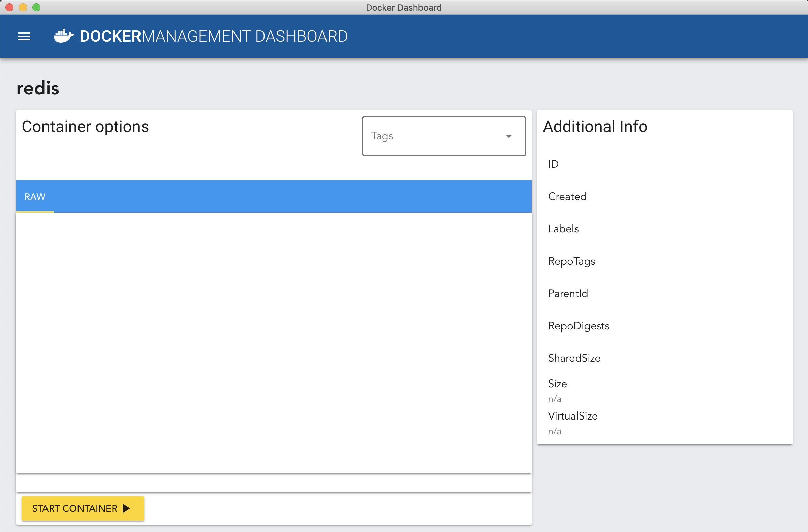Click the Docker Management Dashboard title

pos(214,36)
